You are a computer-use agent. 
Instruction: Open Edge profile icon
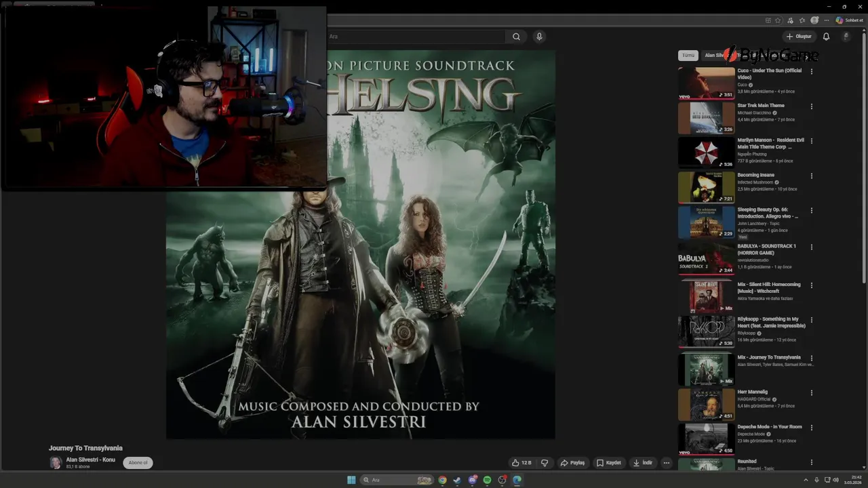pyautogui.click(x=814, y=20)
